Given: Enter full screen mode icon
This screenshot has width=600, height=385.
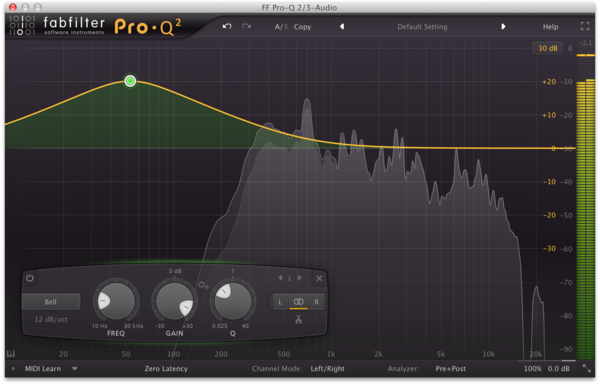Looking at the screenshot, I should click(585, 26).
